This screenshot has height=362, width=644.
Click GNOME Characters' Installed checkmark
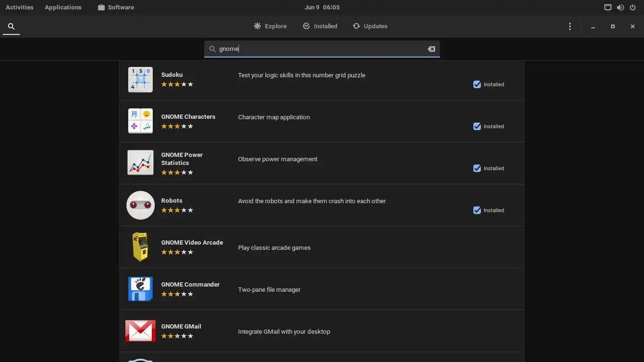(477, 126)
